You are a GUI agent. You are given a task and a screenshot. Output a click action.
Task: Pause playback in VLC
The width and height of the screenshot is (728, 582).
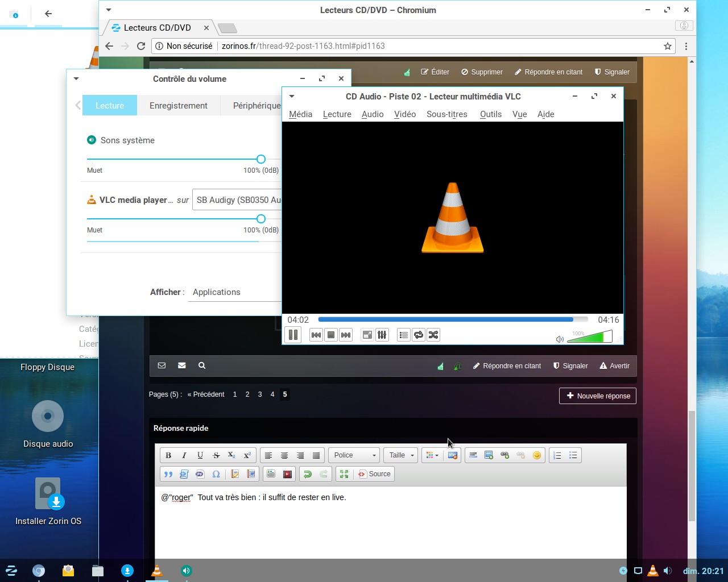point(293,335)
